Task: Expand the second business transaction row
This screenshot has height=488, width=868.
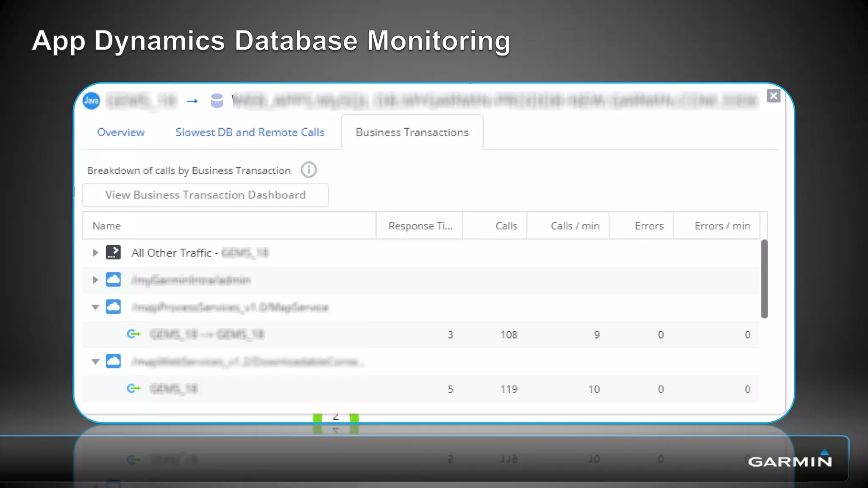Action: coord(95,280)
